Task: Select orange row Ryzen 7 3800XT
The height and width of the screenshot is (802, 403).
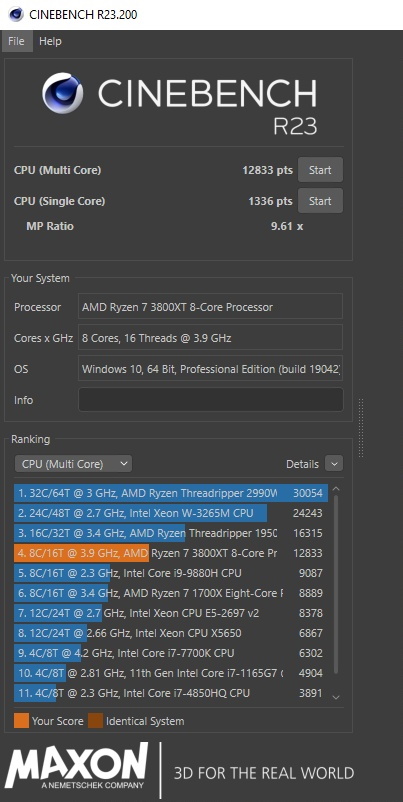Action: pyautogui.click(x=171, y=553)
